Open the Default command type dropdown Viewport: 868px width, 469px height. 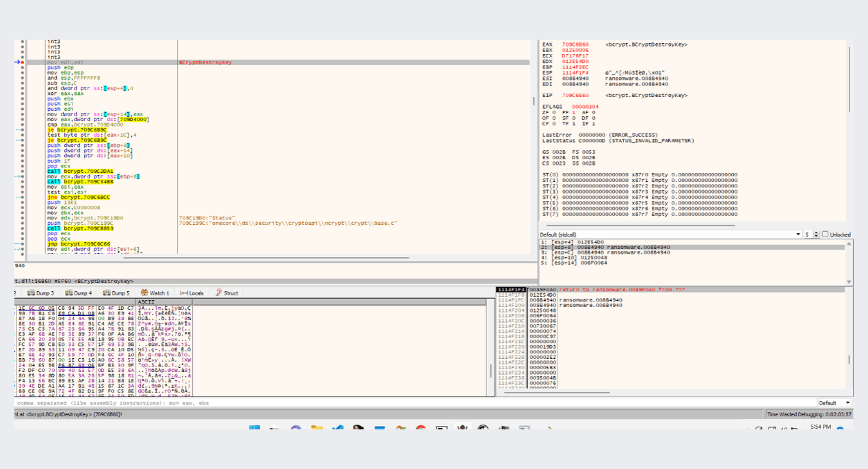[x=835, y=403]
